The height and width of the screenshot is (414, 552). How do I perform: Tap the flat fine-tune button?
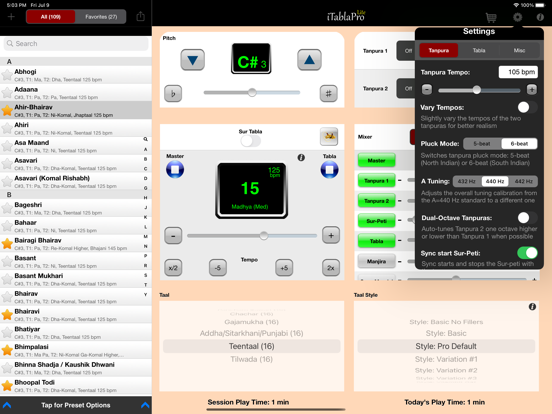[173, 93]
